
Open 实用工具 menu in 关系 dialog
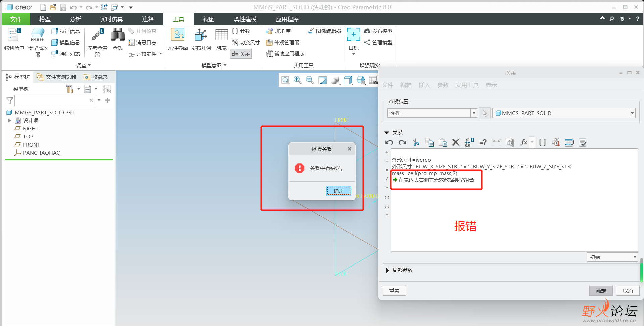click(467, 85)
